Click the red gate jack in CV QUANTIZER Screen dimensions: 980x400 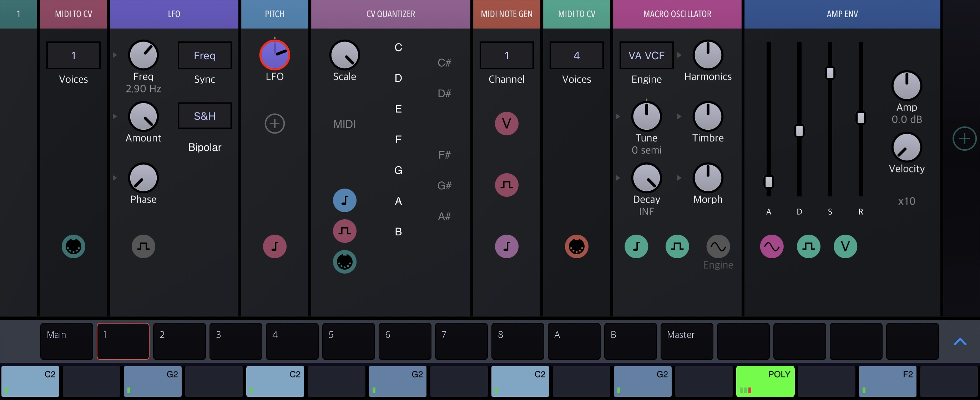(345, 231)
